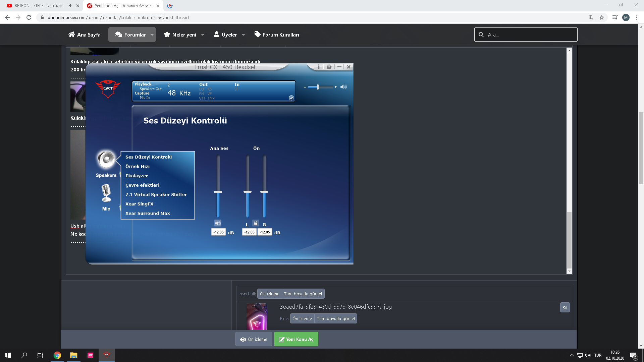The image size is (644, 362).
Task: Open the Trust GXT app in taskbar
Action: click(106, 355)
